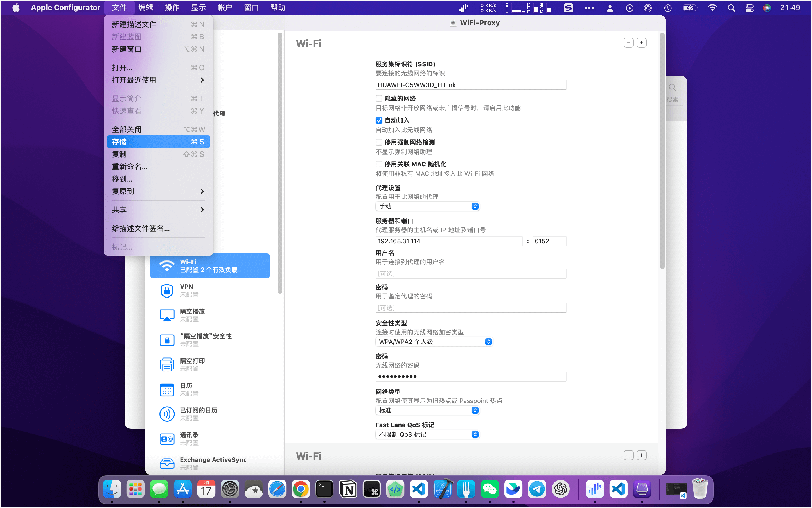Open the VPN payload shield icon

click(167, 291)
